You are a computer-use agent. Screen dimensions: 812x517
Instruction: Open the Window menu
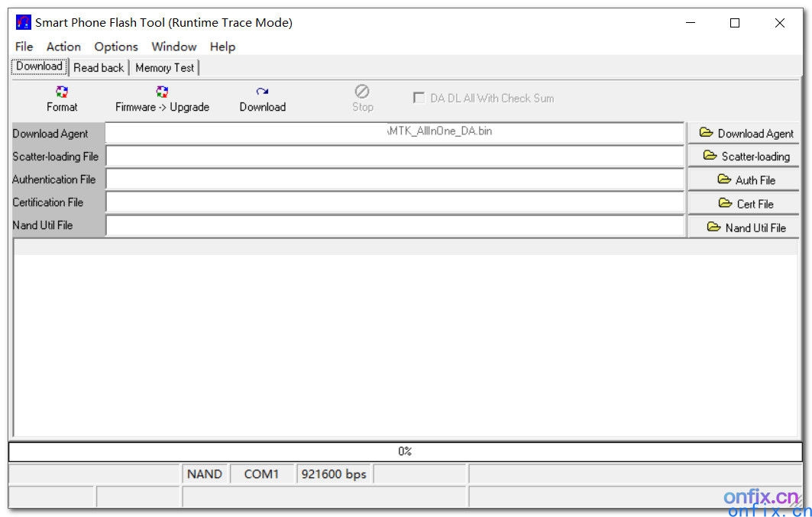[173, 47]
